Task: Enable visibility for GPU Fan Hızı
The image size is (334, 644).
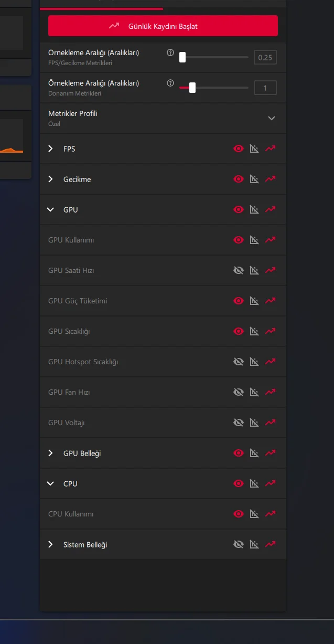Action: pos(239,393)
